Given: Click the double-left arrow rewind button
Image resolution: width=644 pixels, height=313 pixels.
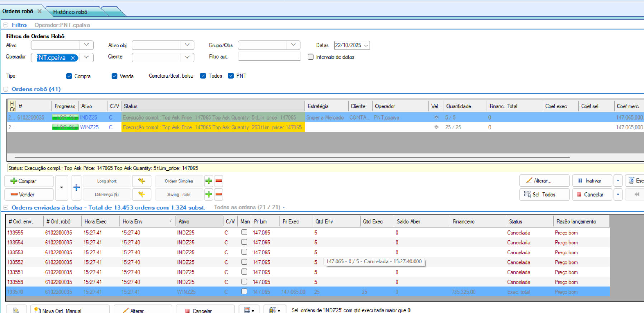Looking at the screenshot, I should tap(637, 195).
